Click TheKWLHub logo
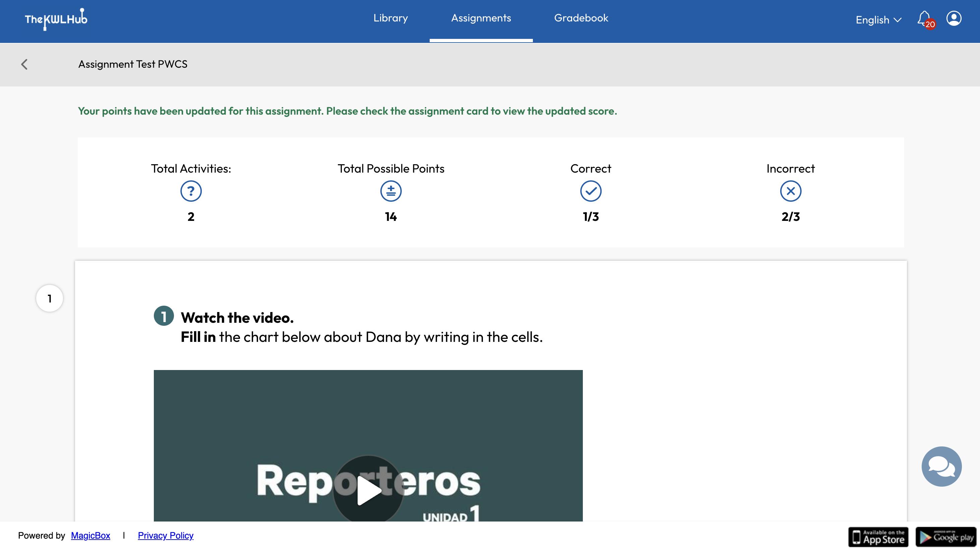Image resolution: width=980 pixels, height=551 pixels. pos(56,19)
